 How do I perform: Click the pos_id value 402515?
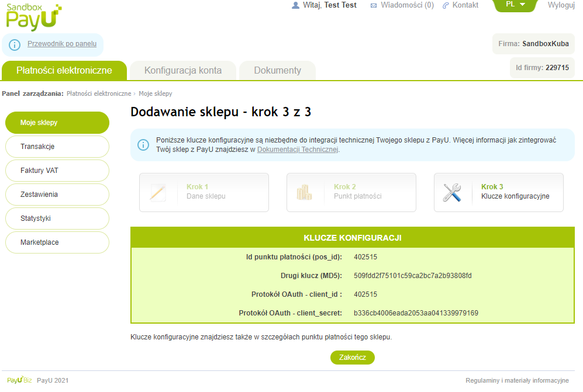pyautogui.click(x=365, y=257)
